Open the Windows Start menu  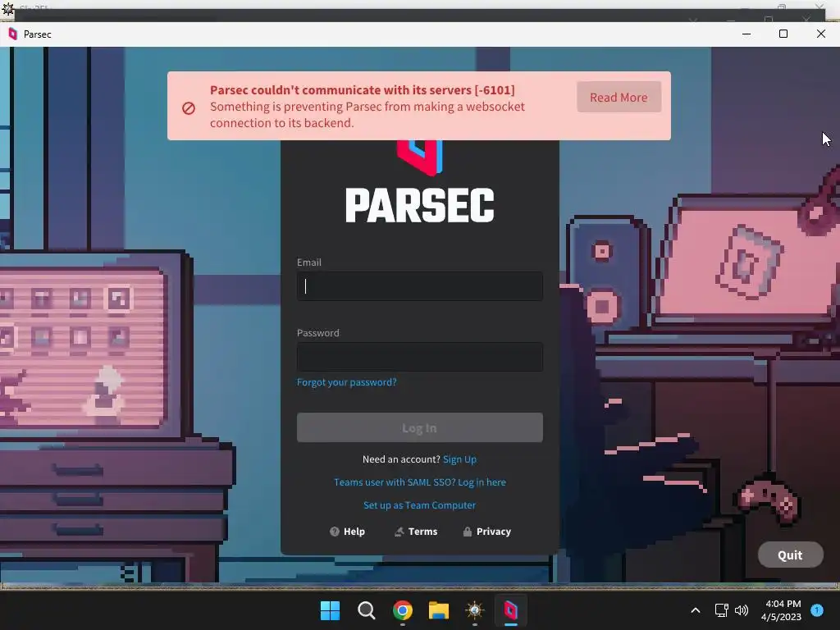pos(330,610)
